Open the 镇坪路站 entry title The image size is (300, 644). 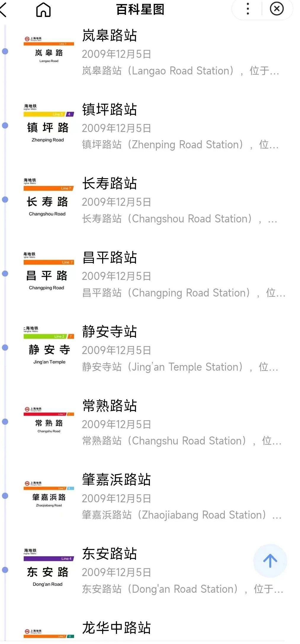click(110, 109)
